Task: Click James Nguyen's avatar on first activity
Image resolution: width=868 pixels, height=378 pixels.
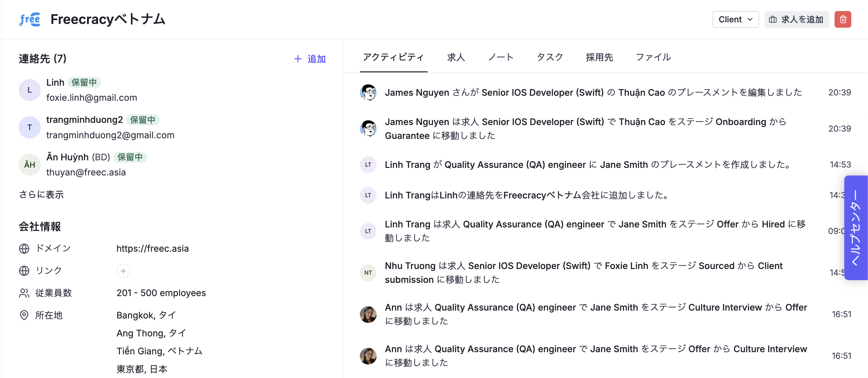Action: 368,93
